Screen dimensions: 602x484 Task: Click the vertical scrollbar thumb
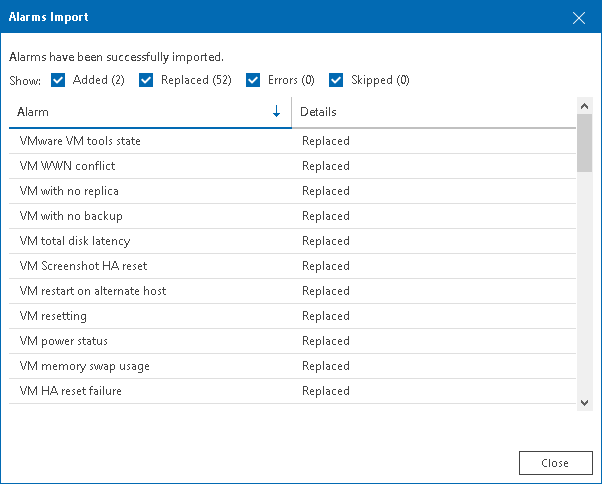tap(584, 143)
